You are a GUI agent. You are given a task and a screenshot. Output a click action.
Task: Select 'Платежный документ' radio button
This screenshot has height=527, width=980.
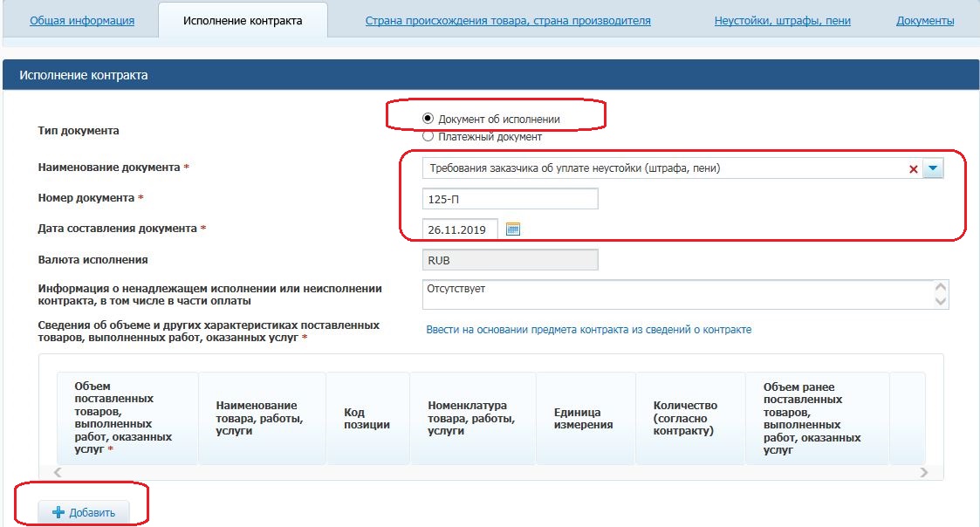click(x=428, y=136)
